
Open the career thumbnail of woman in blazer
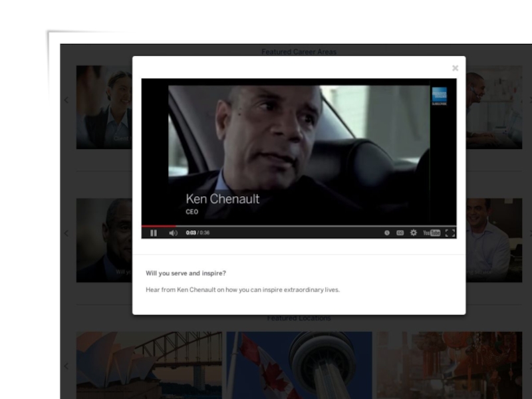point(104,107)
